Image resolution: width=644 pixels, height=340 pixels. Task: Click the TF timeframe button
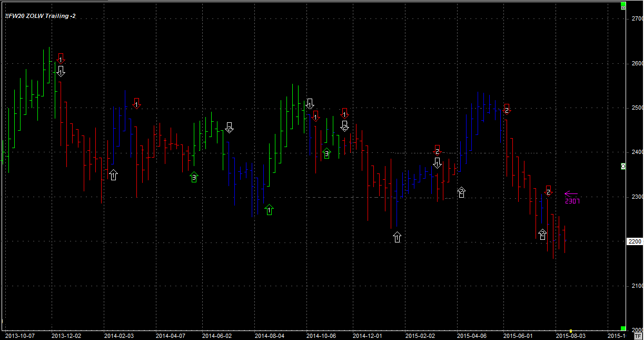tap(638, 335)
